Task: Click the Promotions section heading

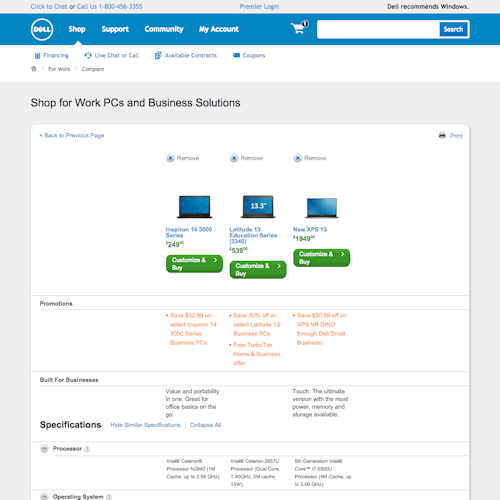Action: point(56,304)
